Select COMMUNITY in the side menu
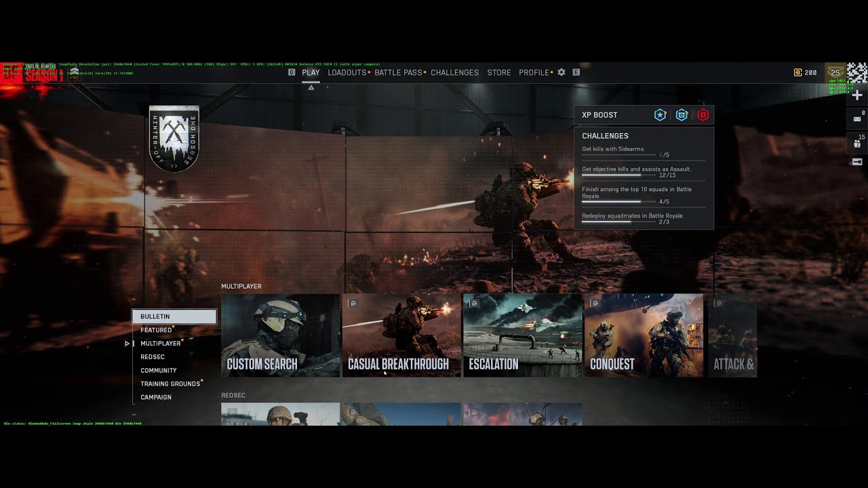 (x=159, y=371)
